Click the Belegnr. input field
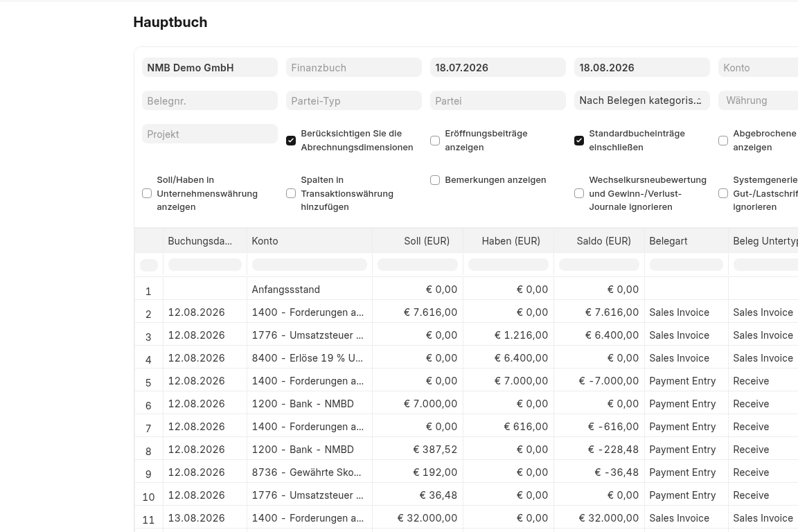 pos(210,101)
